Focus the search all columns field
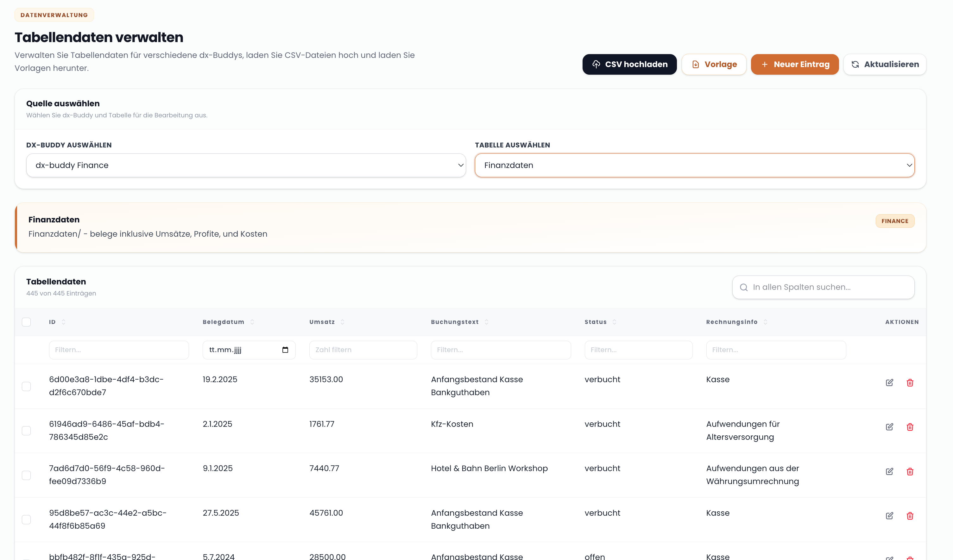This screenshot has height=560, width=953. point(823,287)
